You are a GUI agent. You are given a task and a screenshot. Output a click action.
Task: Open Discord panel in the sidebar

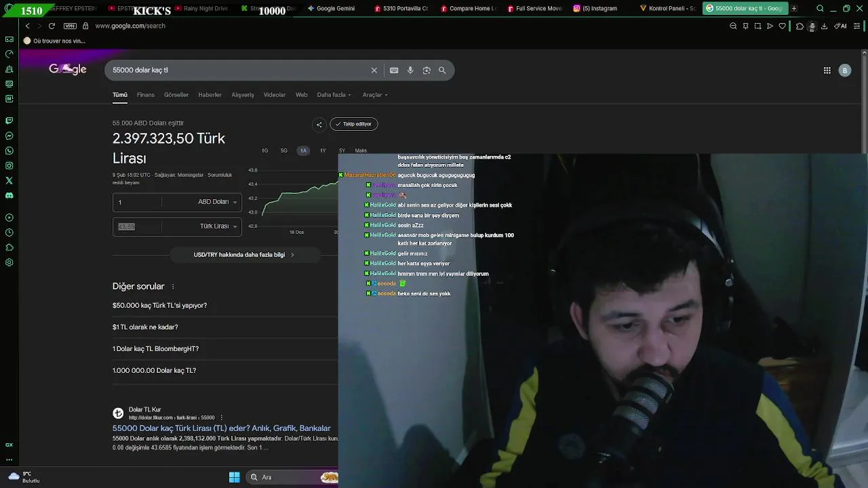9,195
